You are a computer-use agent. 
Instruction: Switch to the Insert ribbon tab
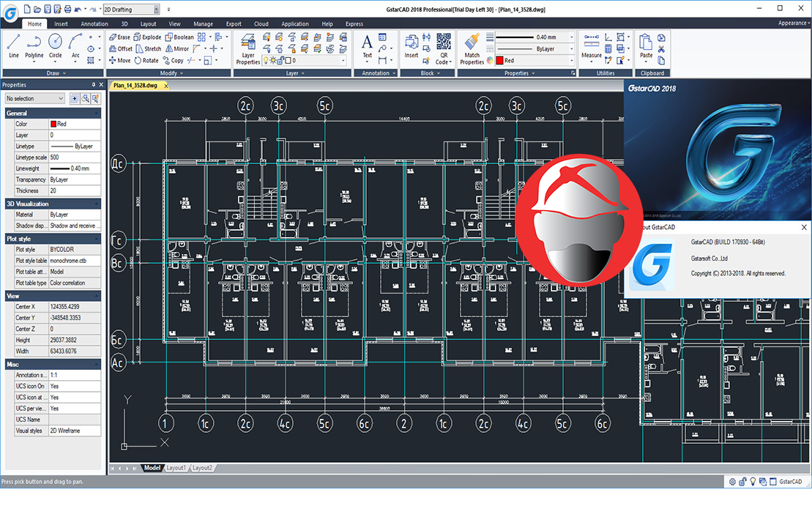pos(61,24)
